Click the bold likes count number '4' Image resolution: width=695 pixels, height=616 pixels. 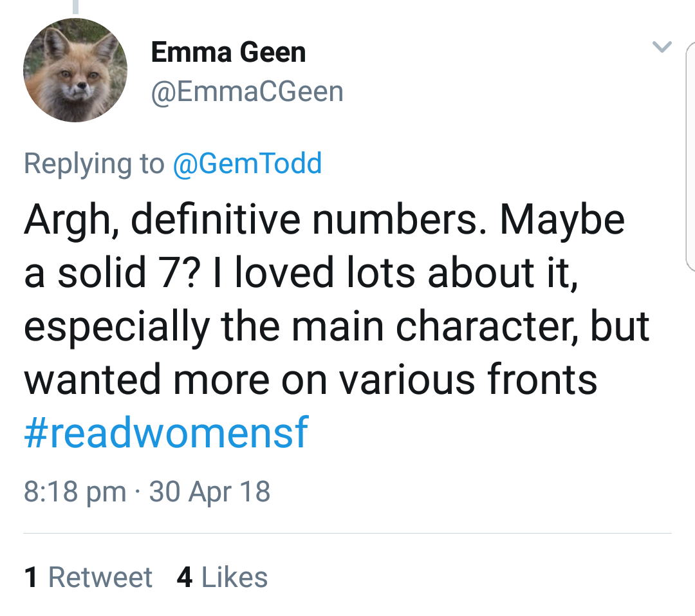click(185, 577)
